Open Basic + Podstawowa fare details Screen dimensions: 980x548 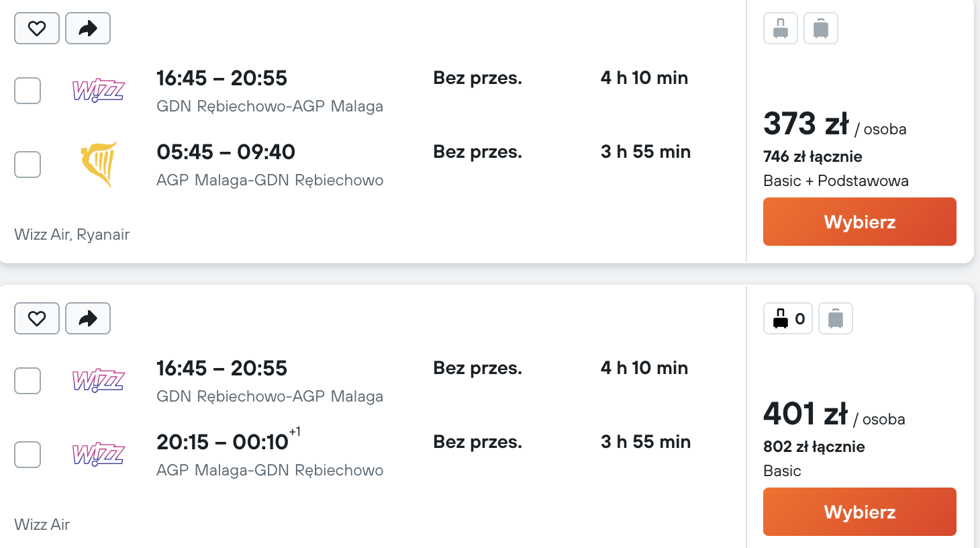836,181
